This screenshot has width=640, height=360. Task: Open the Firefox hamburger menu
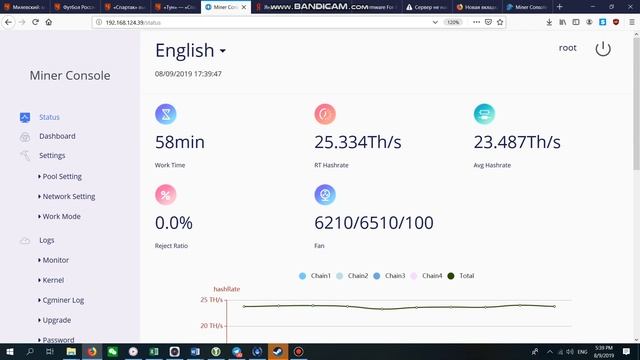tap(632, 22)
